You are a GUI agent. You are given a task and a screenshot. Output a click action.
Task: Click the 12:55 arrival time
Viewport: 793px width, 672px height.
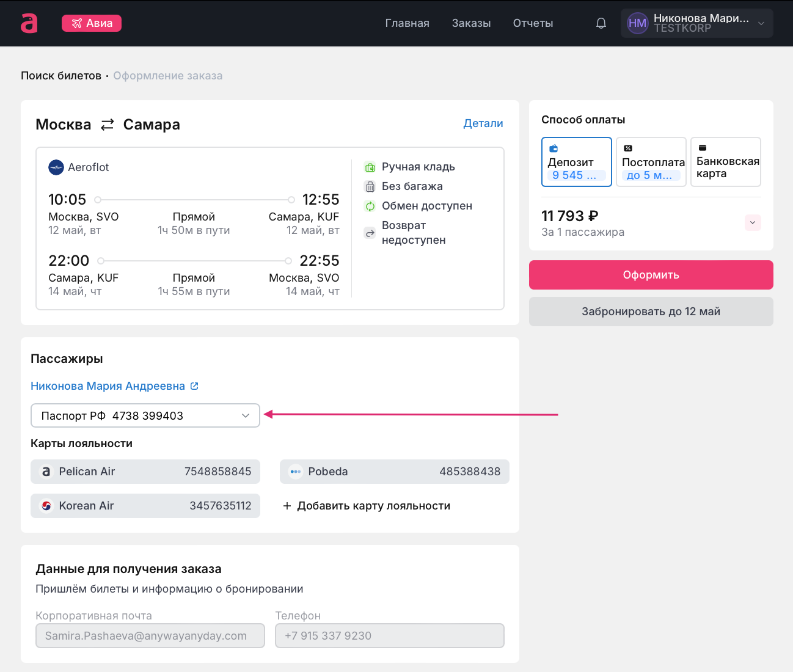click(321, 200)
